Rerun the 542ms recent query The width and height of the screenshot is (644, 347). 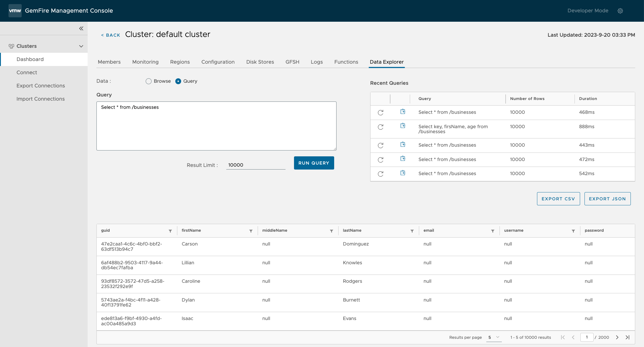pyautogui.click(x=380, y=174)
